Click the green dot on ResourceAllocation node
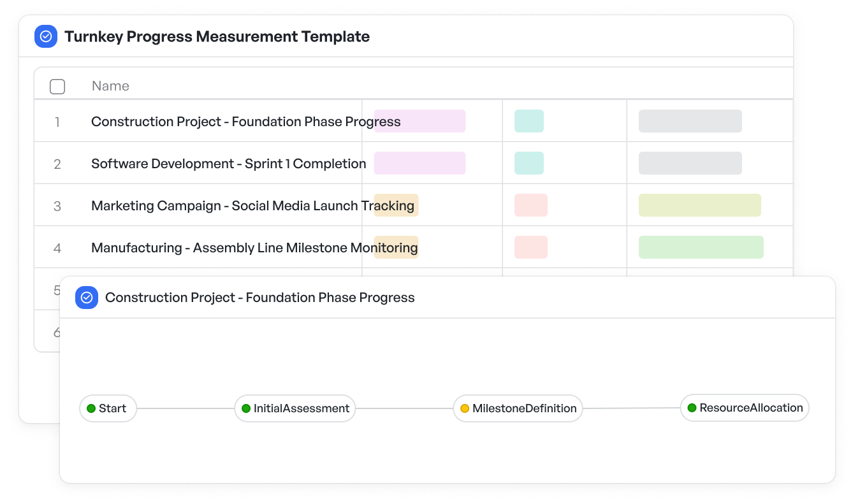 point(692,408)
